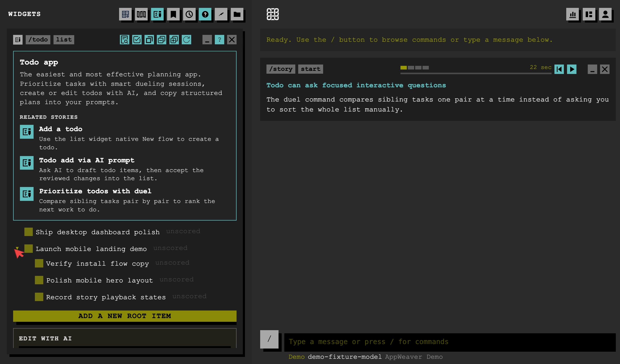
Task: Open the bookmark widget icon
Action: click(173, 14)
